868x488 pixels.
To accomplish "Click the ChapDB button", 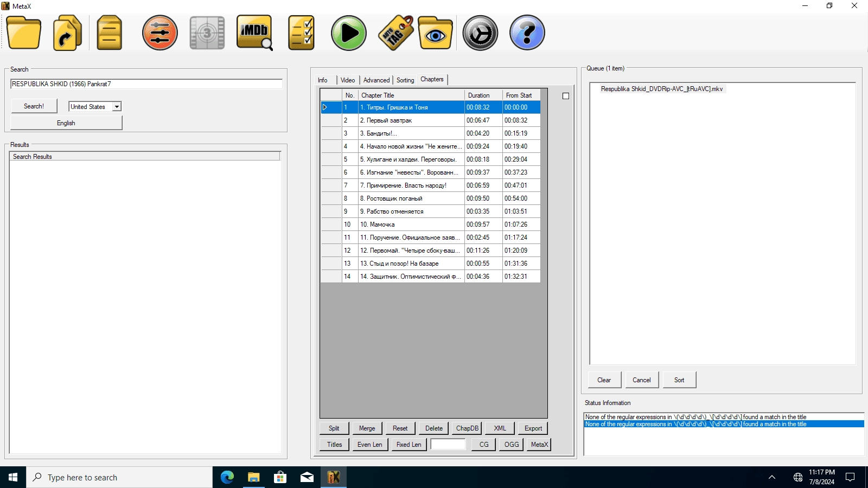I will (x=467, y=428).
